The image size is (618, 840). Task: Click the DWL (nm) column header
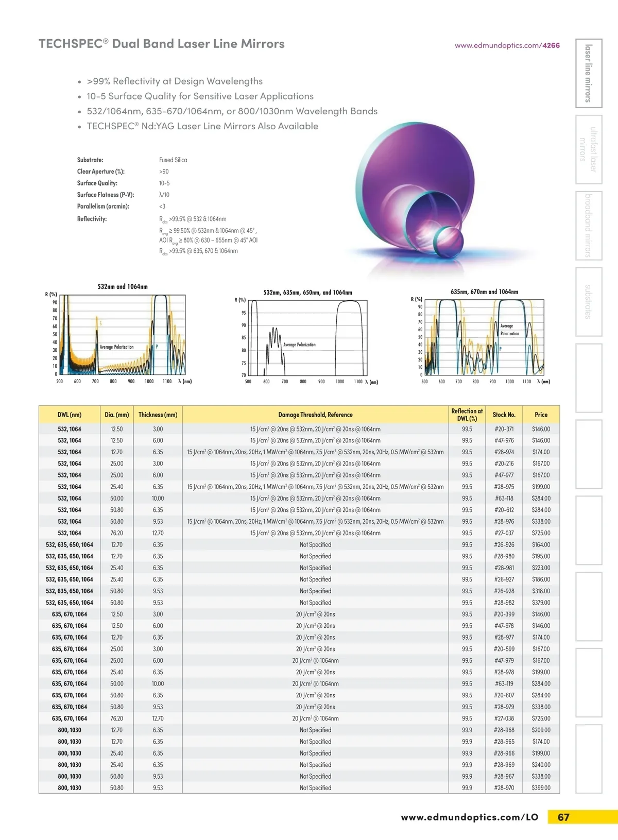click(x=70, y=415)
